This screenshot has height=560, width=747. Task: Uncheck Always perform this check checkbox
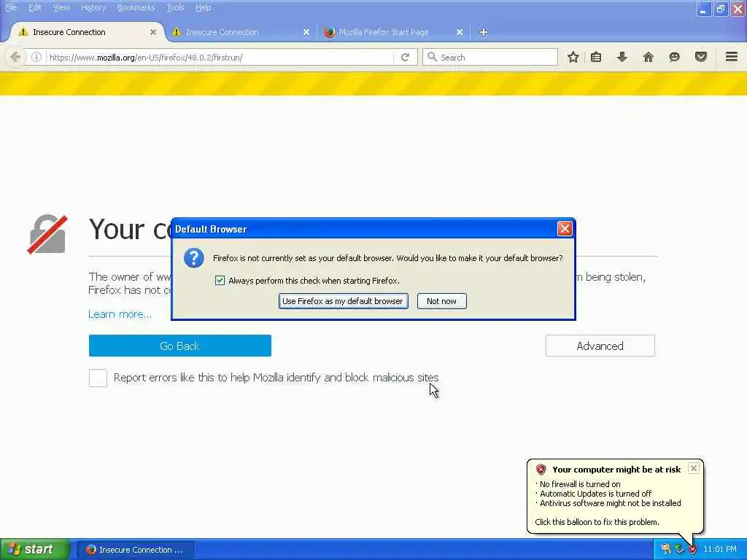pyautogui.click(x=220, y=281)
